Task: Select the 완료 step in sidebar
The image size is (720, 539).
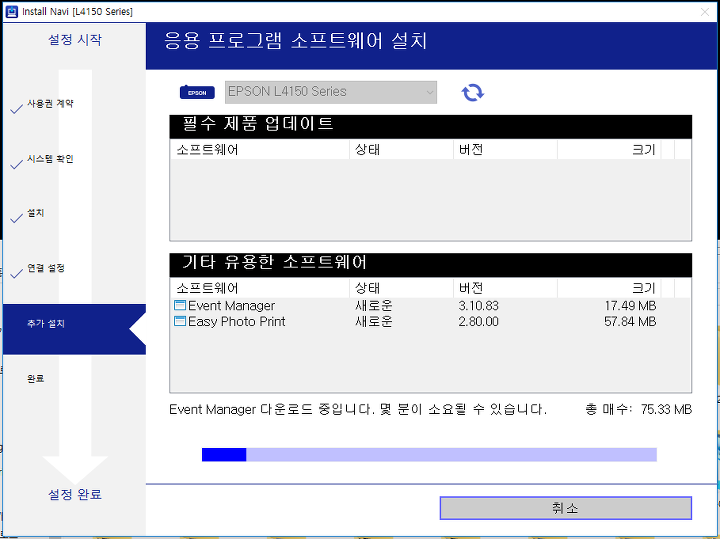Action: tap(35, 378)
